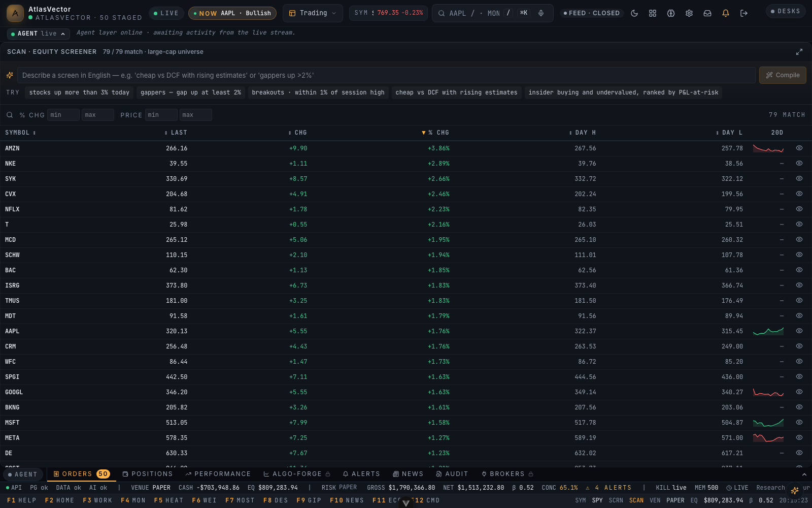The image size is (812, 508).
Task: Click the FEED · CLOSED status pill
Action: coord(592,13)
